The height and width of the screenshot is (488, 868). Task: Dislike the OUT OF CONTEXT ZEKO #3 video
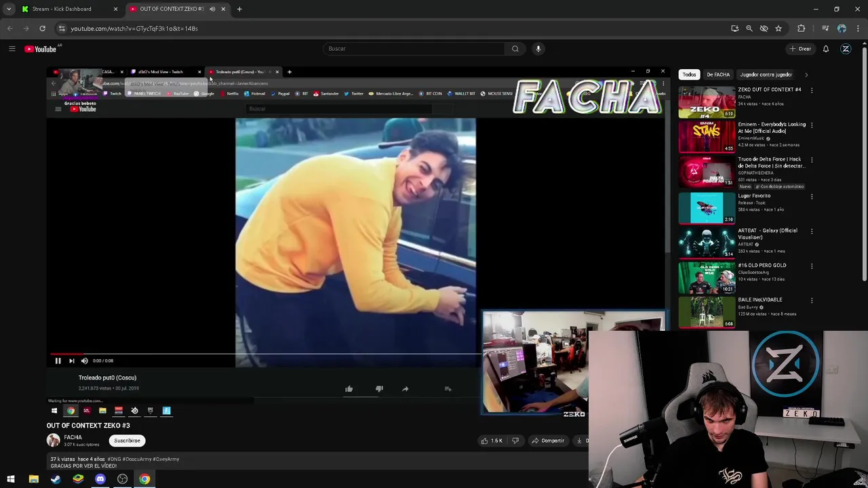[515, 441]
